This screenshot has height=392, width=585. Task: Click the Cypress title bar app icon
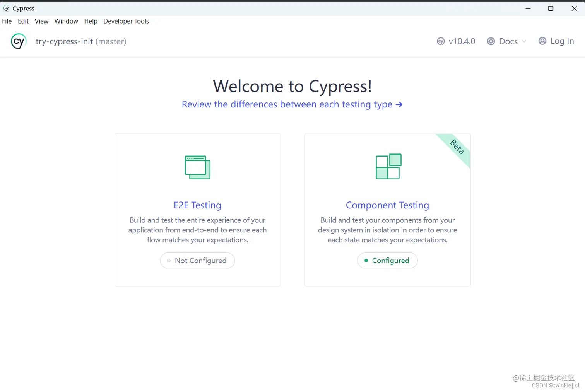6,8
